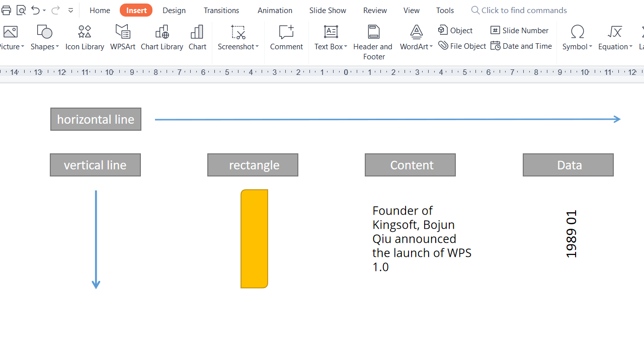Click the Redo arrow icon
This screenshot has height=362, width=644.
(x=55, y=10)
